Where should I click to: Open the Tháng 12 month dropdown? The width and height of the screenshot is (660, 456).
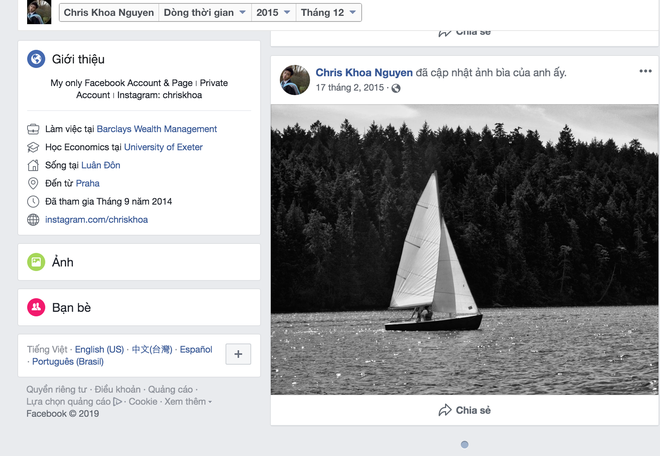pyautogui.click(x=333, y=13)
